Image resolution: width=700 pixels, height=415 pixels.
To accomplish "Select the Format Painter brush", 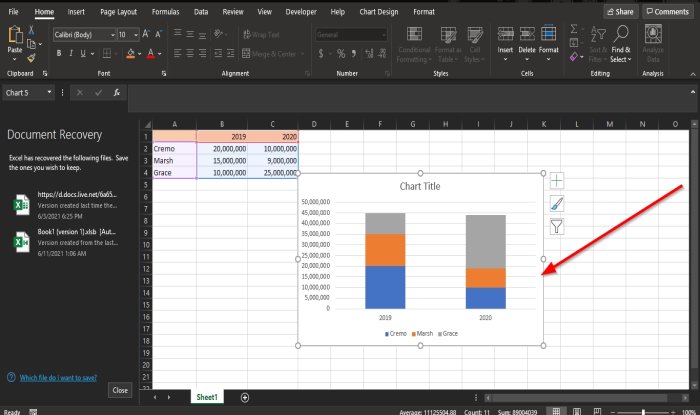I will pyautogui.click(x=31, y=58).
